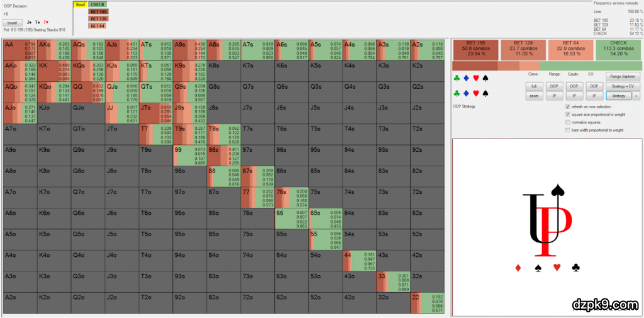Pick the green club suit in the bottom row
The width and height of the screenshot is (644, 318).
tap(457, 93)
